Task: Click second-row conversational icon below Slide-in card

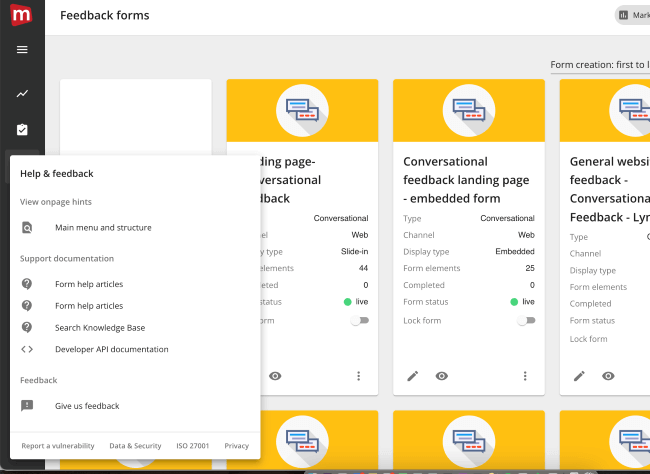Action: (302, 442)
